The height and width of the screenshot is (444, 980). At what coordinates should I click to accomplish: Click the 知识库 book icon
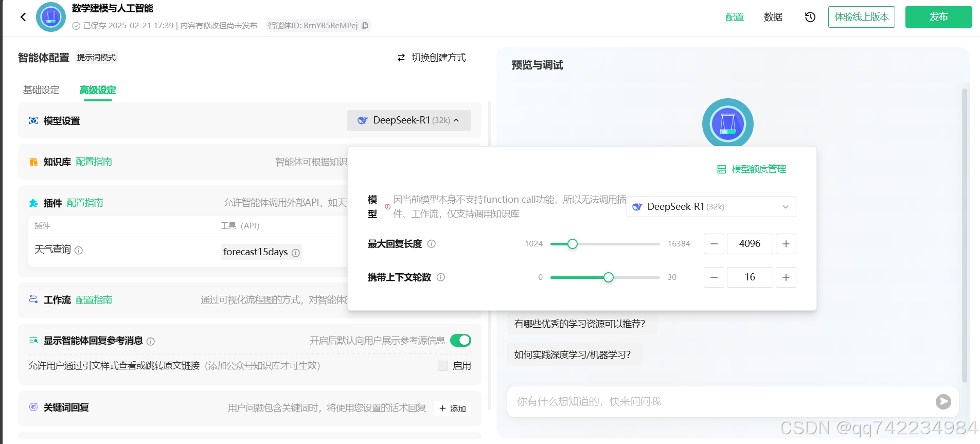tap(33, 162)
